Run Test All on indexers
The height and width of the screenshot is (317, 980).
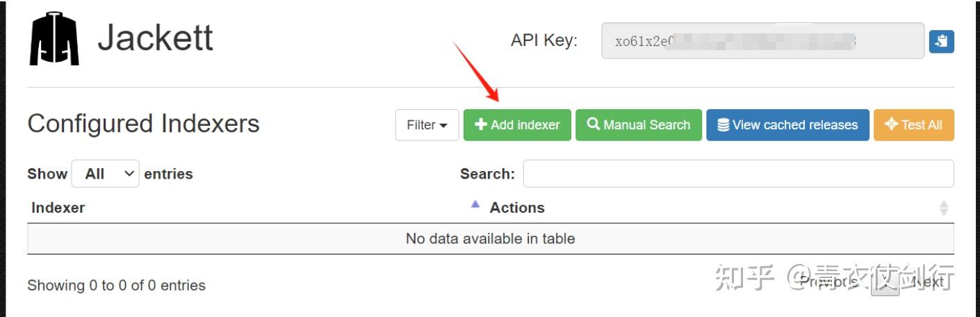[x=913, y=125]
